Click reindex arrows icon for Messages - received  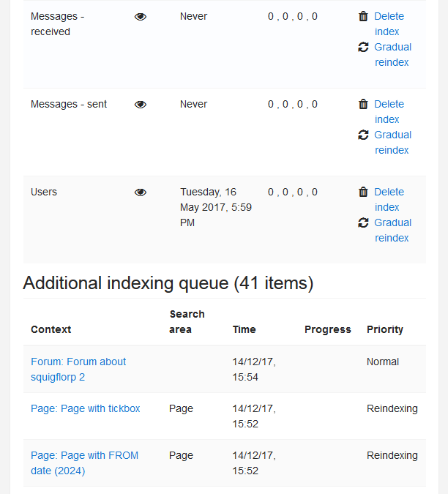tap(363, 47)
